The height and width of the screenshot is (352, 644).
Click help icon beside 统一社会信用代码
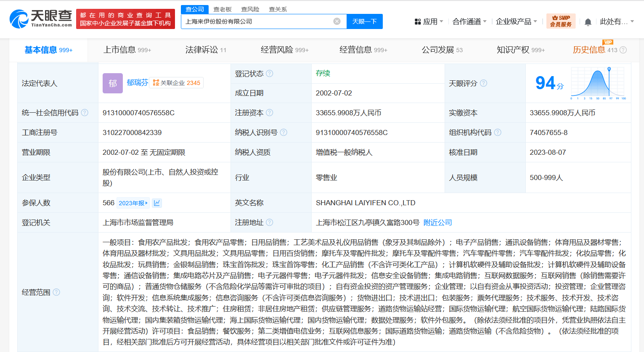point(85,113)
